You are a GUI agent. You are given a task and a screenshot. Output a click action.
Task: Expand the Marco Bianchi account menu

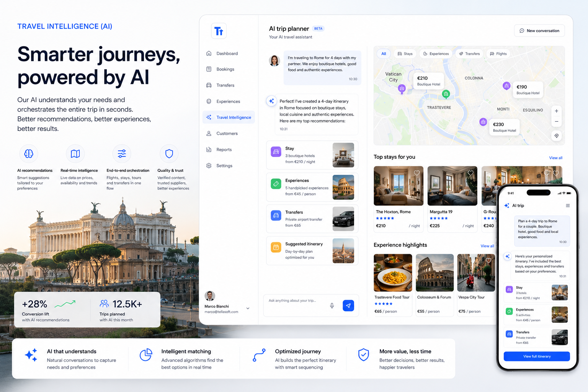248,308
